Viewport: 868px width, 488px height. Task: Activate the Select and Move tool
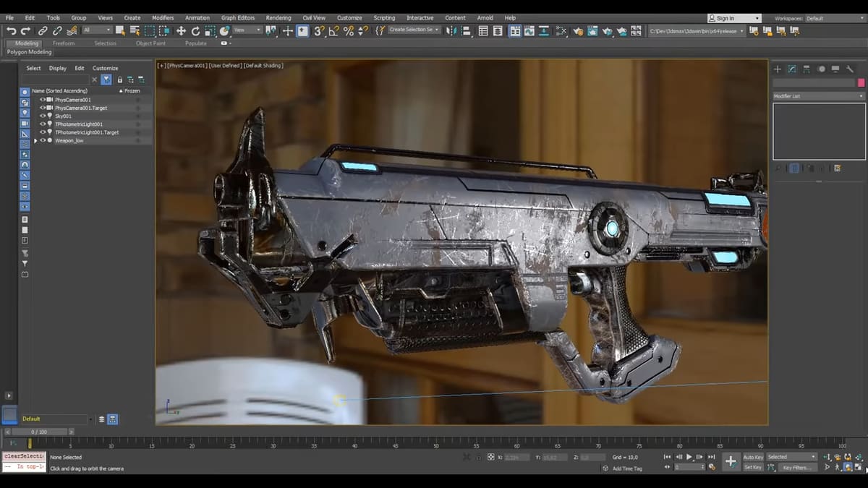click(181, 30)
